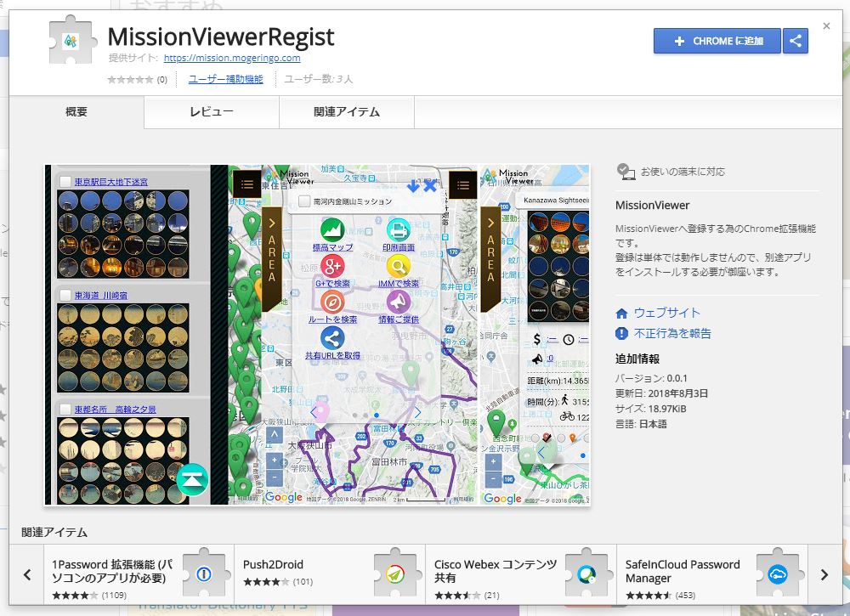The image size is (850, 616).
Task: Click the ルートを検索 compass icon
Action: 332,302
